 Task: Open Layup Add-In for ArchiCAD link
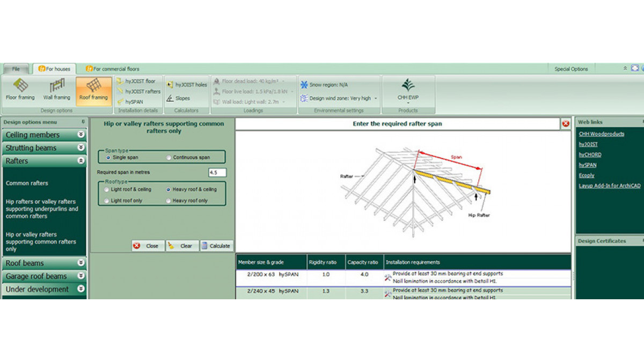tap(609, 186)
